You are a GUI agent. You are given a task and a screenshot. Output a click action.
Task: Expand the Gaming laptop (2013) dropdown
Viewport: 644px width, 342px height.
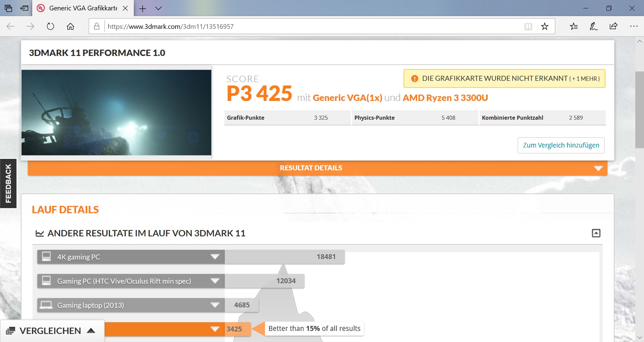(x=215, y=305)
